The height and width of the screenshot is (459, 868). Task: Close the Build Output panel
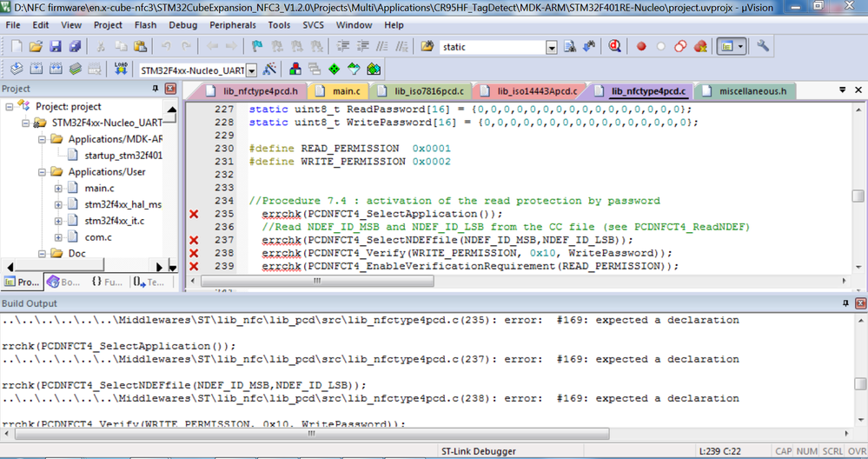click(x=860, y=303)
